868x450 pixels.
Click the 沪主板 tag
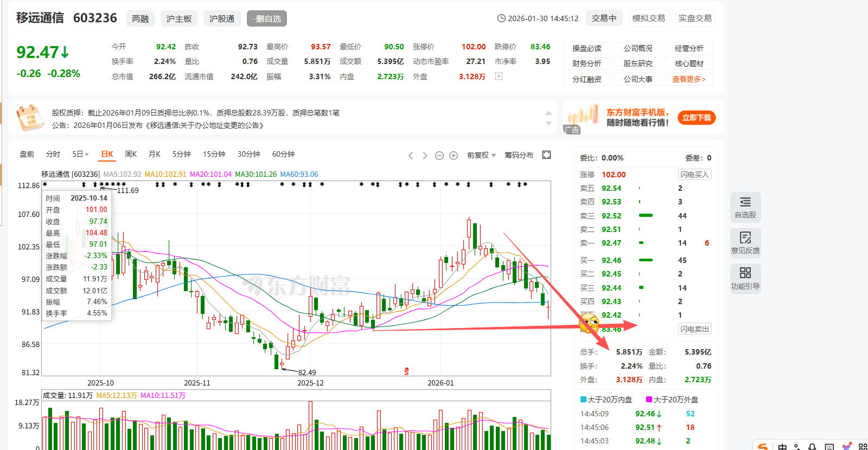tap(179, 18)
